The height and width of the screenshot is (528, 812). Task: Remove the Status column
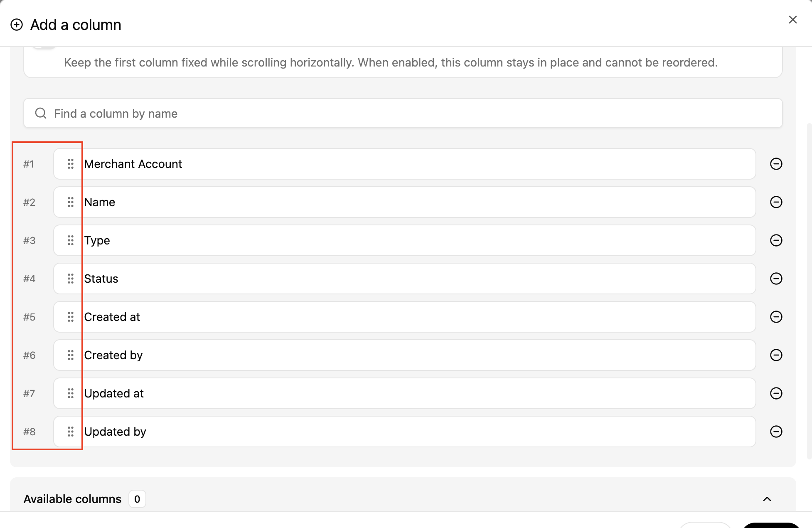click(776, 279)
